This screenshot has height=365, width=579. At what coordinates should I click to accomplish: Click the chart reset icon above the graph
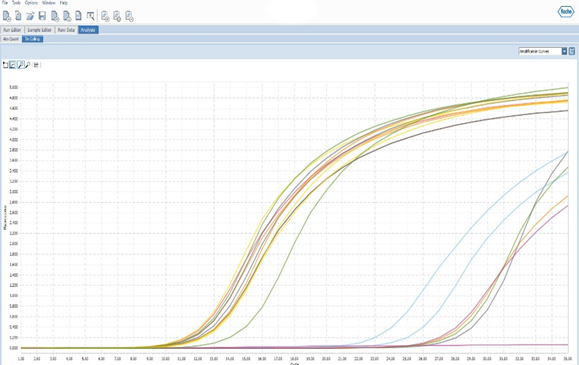click(x=5, y=65)
